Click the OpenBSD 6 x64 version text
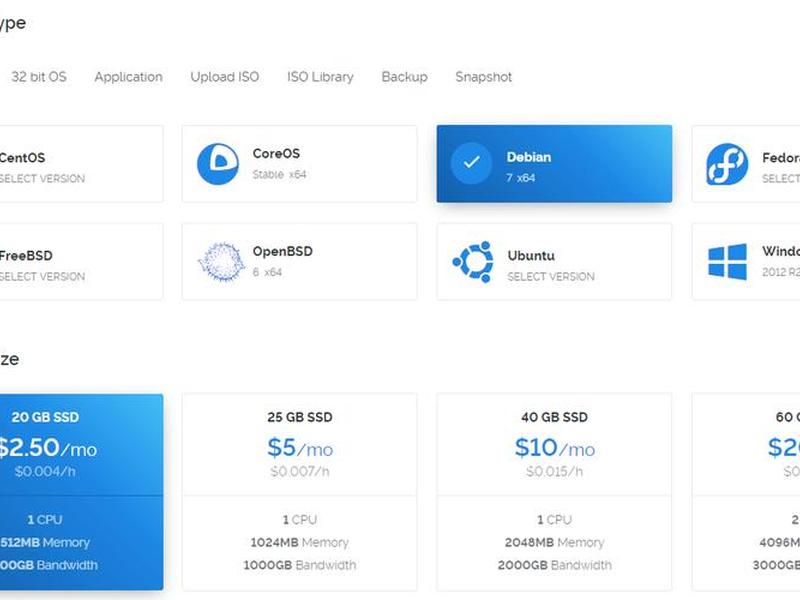 pyautogui.click(x=267, y=272)
